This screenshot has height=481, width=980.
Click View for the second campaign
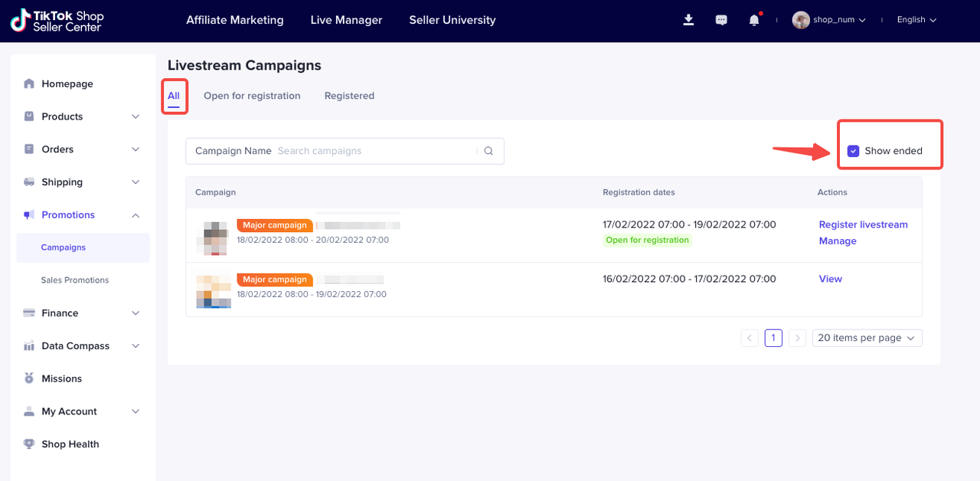coord(830,279)
